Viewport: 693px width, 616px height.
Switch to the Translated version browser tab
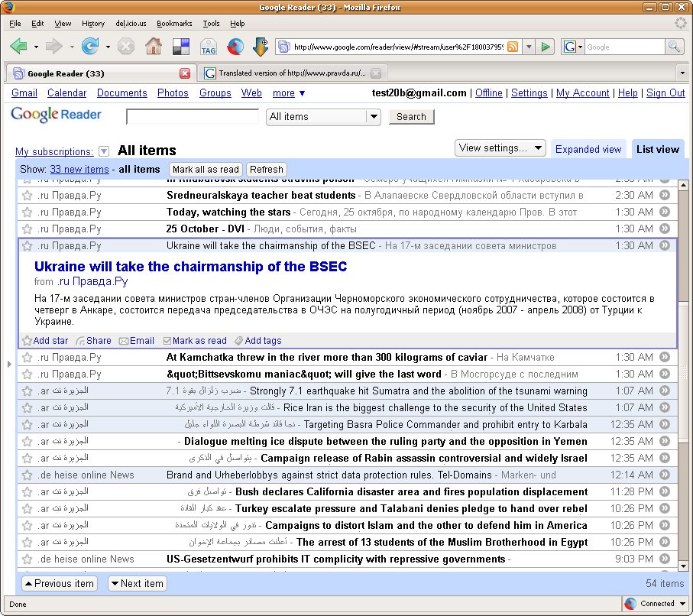[x=293, y=73]
